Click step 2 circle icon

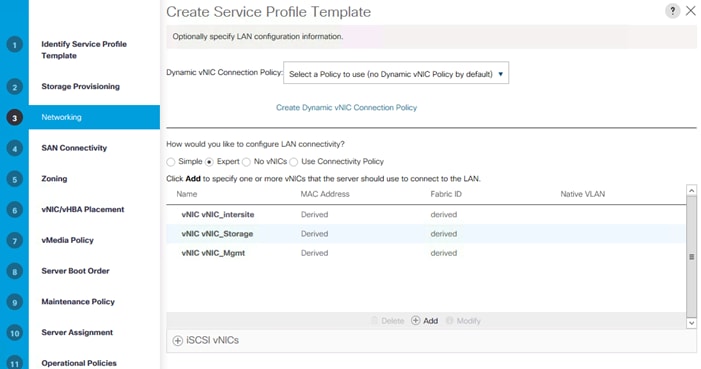pyautogui.click(x=14, y=87)
